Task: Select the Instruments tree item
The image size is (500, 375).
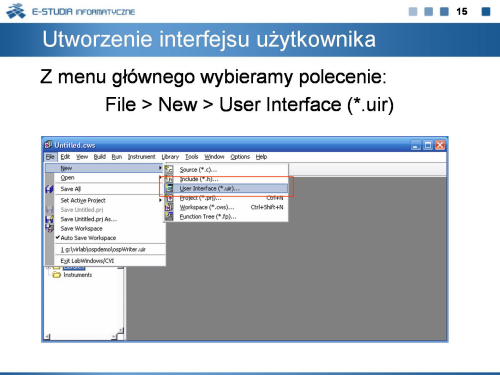Action: [x=78, y=275]
